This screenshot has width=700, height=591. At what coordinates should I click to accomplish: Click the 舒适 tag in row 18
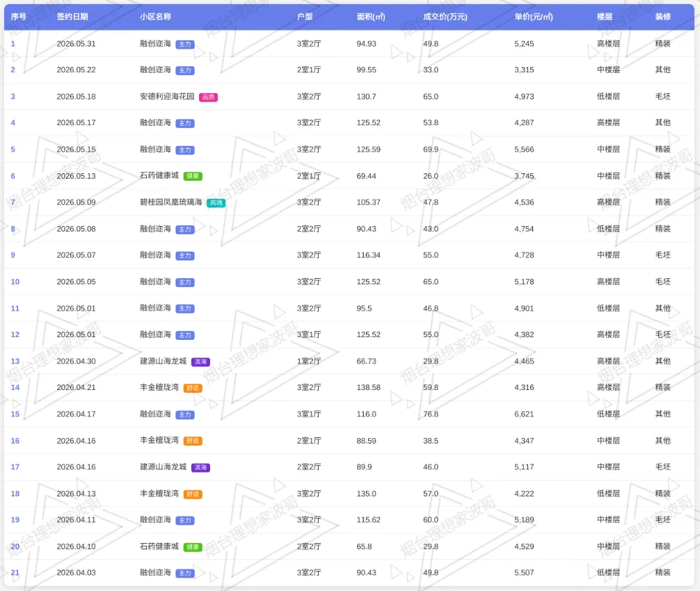pos(193,494)
